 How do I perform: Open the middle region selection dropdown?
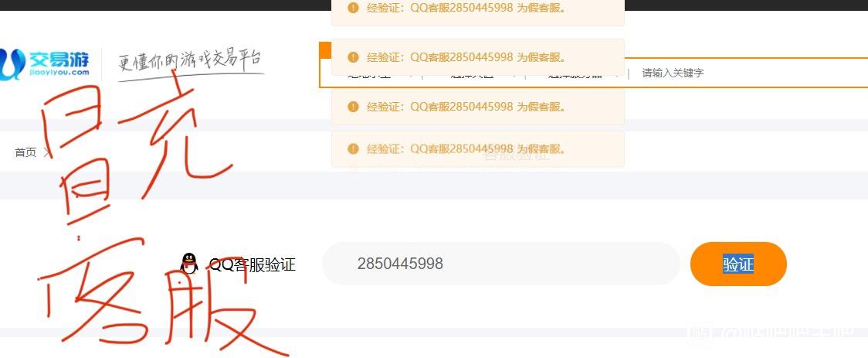tap(473, 73)
